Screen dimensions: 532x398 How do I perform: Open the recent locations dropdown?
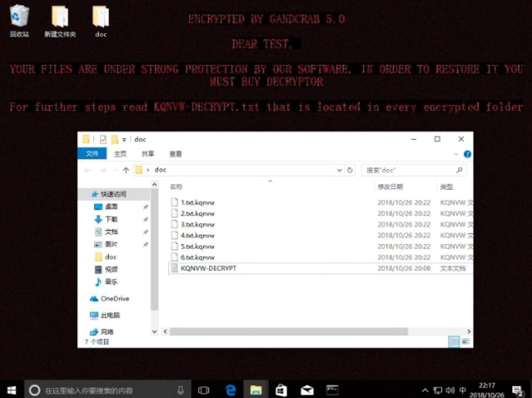(x=115, y=170)
